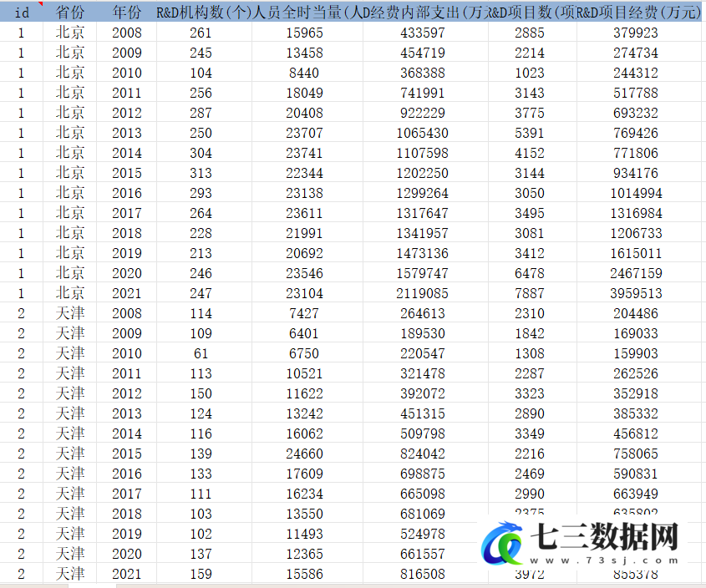Select cell with value 681069

(425, 514)
